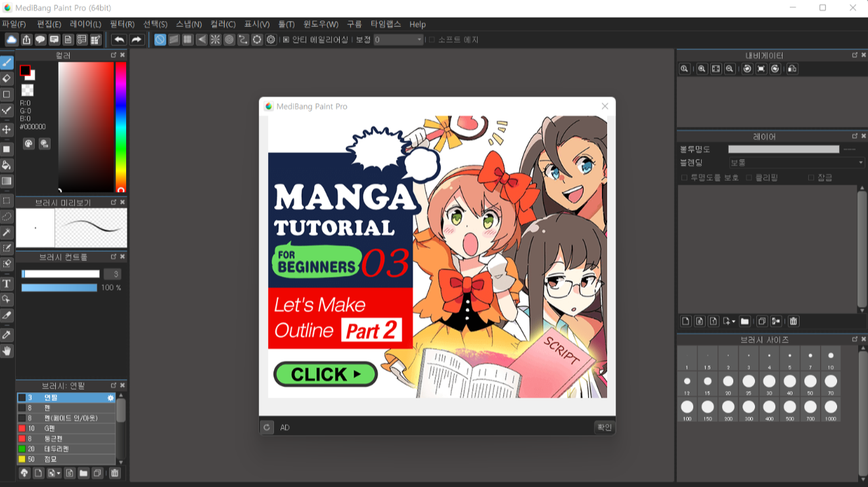Select the snap off toggle icon

pos(160,40)
